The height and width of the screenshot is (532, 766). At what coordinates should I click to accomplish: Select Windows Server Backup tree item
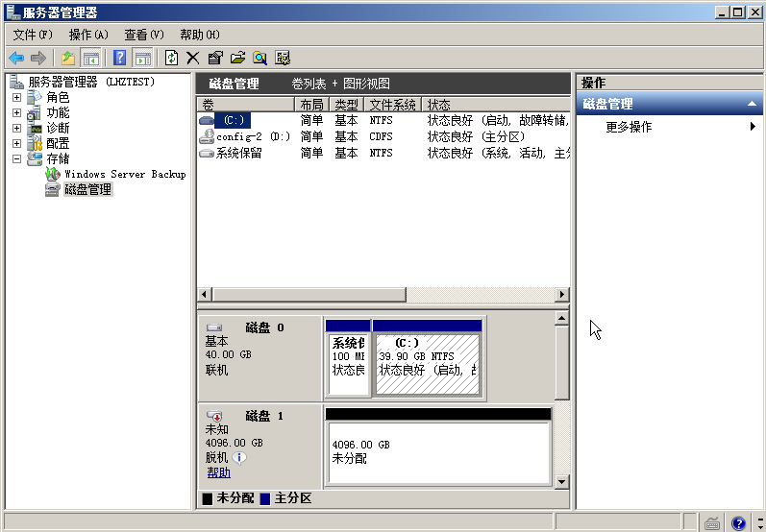125,174
